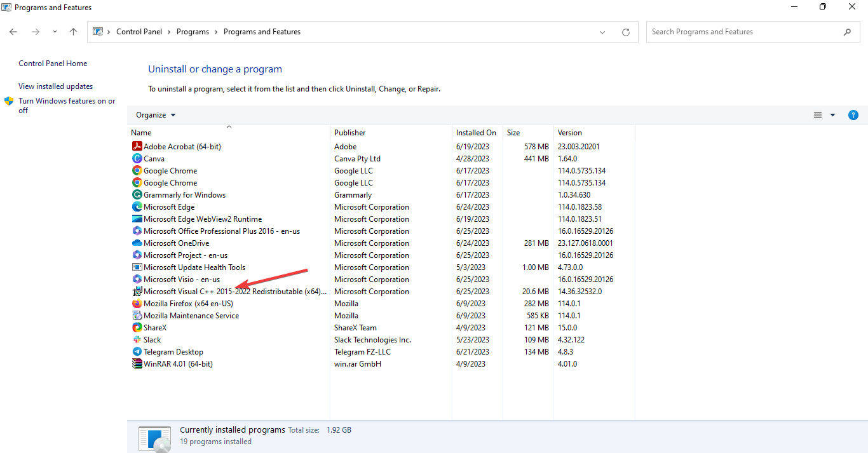This screenshot has width=868, height=453.
Task: Expand the Control Panel breadcrumb arrow
Action: 170,32
